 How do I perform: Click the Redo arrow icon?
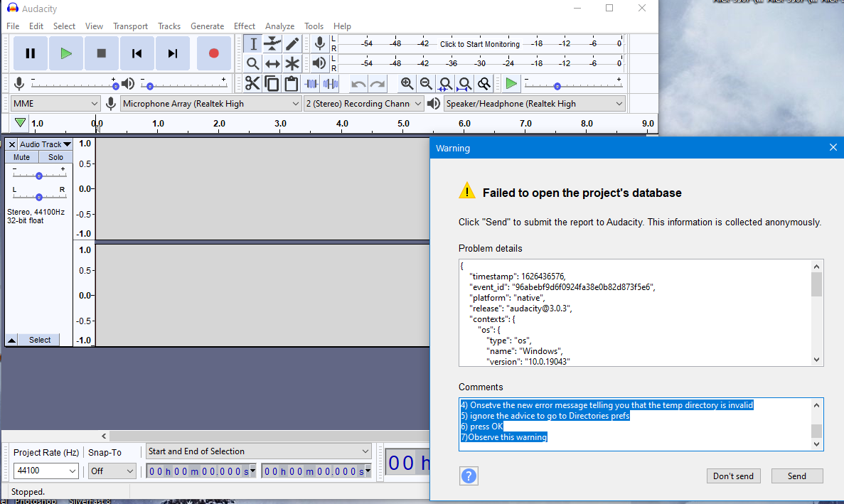[x=378, y=83]
